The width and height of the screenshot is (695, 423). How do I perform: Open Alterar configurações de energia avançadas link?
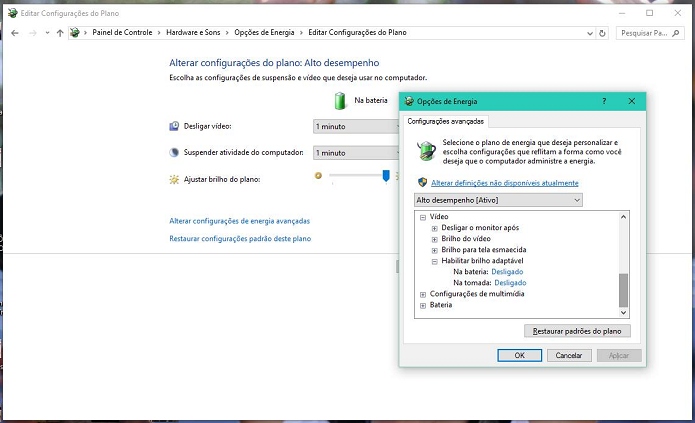click(x=239, y=221)
